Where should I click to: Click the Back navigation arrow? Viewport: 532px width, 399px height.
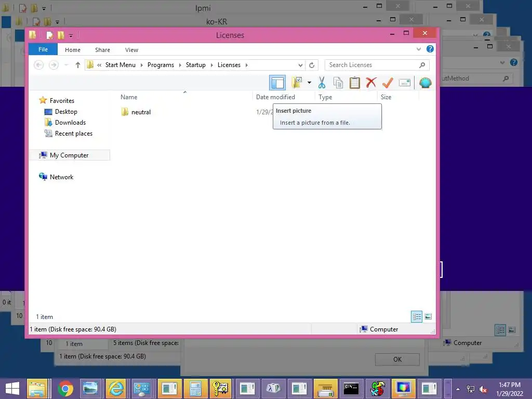38,65
